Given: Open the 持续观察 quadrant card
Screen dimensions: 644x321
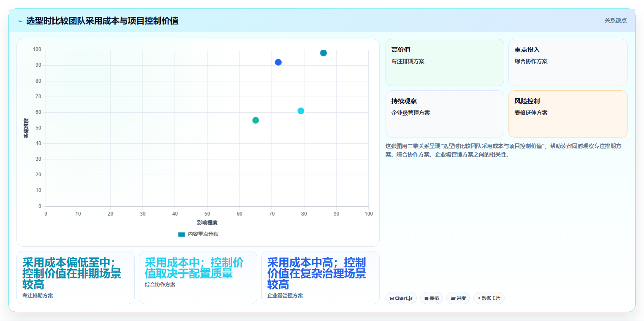Looking at the screenshot, I should [x=445, y=114].
